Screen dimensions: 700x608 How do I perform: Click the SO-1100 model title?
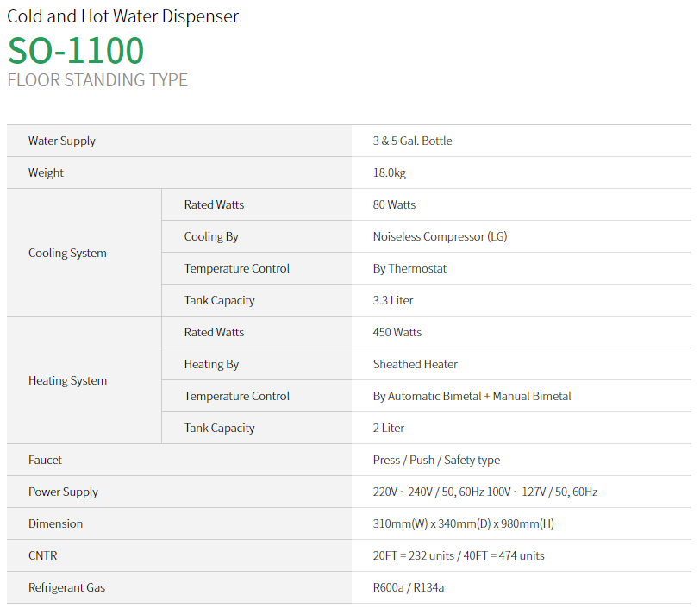(x=76, y=51)
